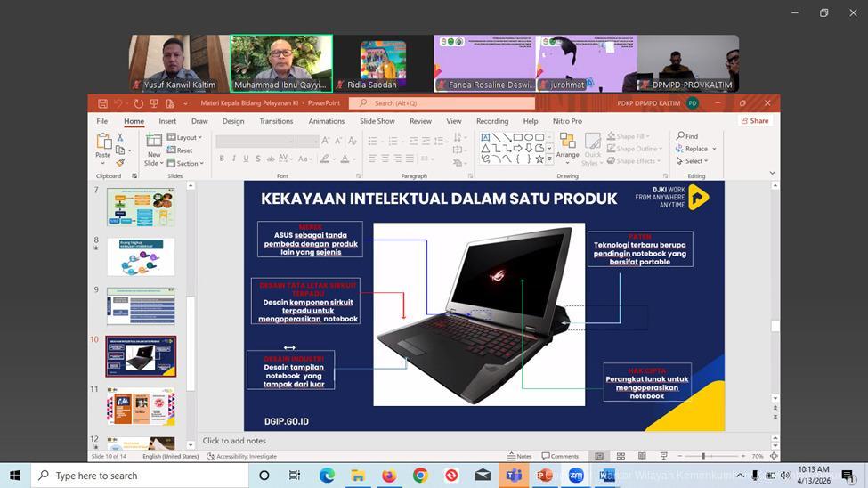Screen dimensions: 868x488
Task: Collapse the ribbon with chevron arrow
Action: pyautogui.click(x=772, y=173)
